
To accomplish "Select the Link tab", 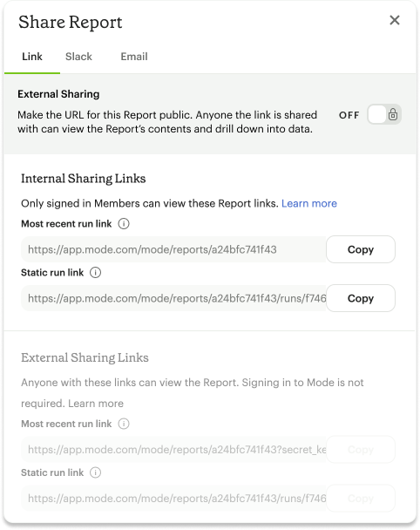I will [x=32, y=57].
